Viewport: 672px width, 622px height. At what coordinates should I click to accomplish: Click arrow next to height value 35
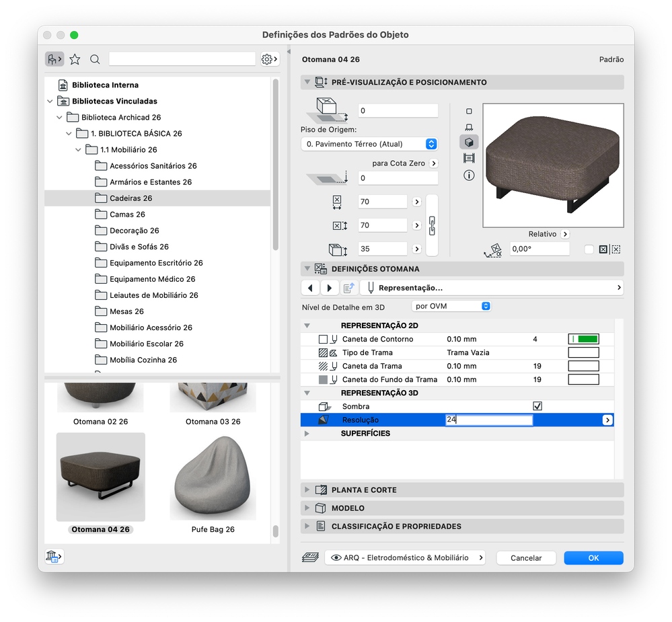pyautogui.click(x=416, y=249)
